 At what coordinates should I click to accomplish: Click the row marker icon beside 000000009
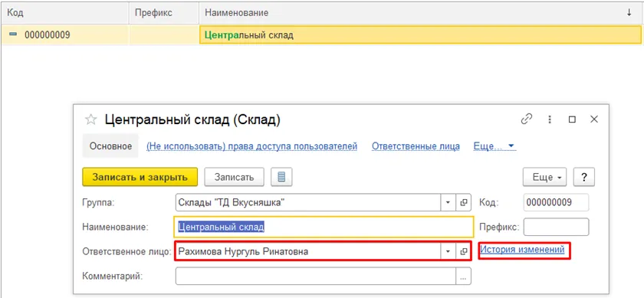(13, 34)
